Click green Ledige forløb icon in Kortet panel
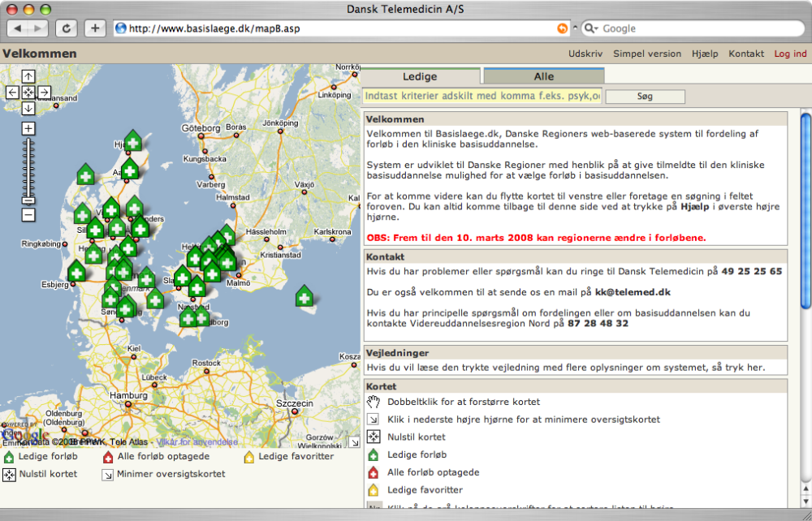Image resolution: width=812 pixels, height=521 pixels. coord(374,454)
